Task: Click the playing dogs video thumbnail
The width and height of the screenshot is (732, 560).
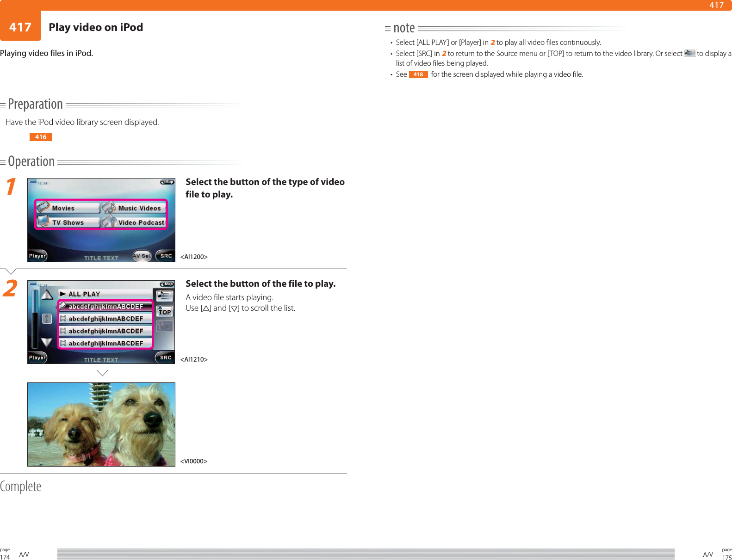Action: point(101,424)
